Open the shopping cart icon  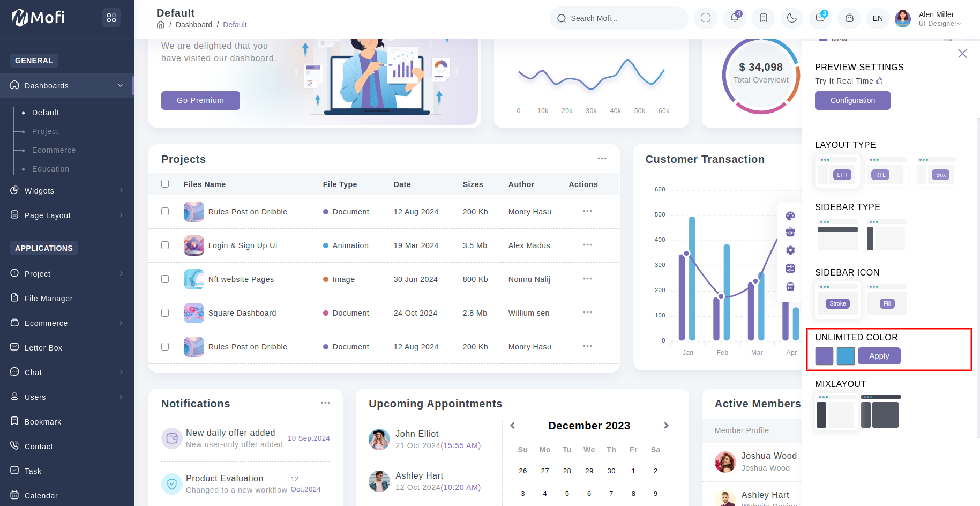pyautogui.click(x=849, y=18)
